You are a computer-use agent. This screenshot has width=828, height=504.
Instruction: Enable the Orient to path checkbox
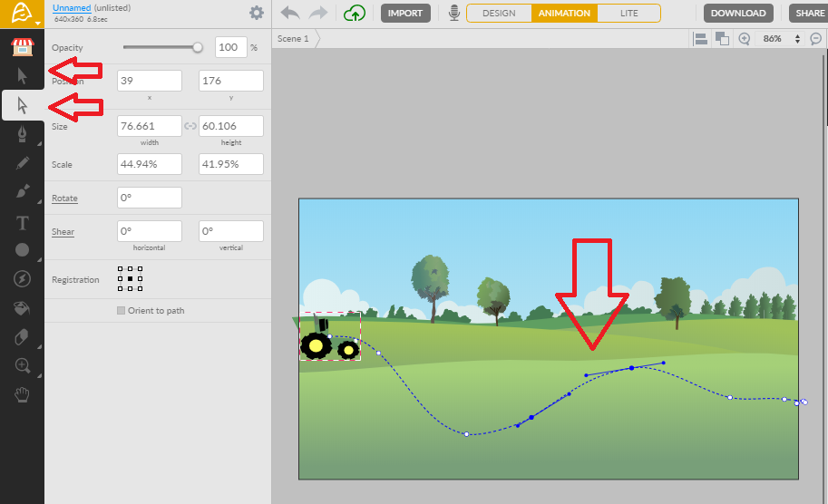(x=122, y=311)
